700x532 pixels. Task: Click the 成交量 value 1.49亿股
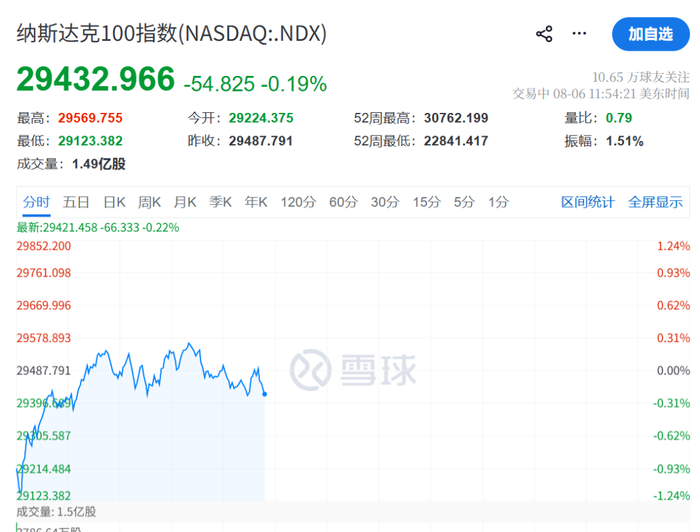click(x=99, y=164)
